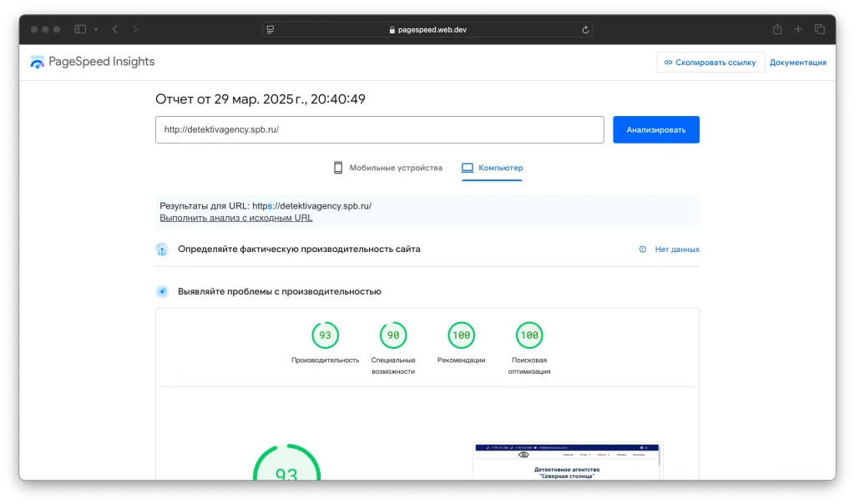Click the URL field with detektivagency.spb.ru
This screenshot has width=855, height=504.
coord(380,129)
